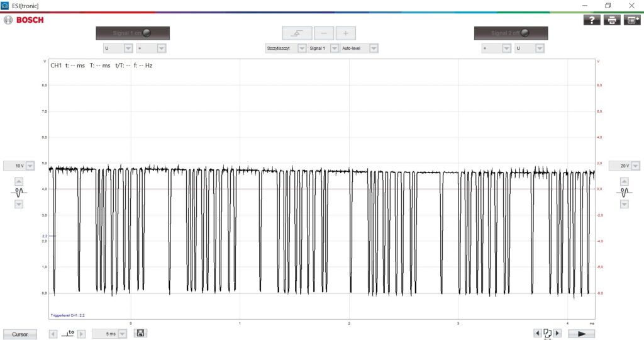This screenshot has width=644, height=340.
Task: Open the Signal 1 trigger source dropdown
Action: [x=334, y=48]
